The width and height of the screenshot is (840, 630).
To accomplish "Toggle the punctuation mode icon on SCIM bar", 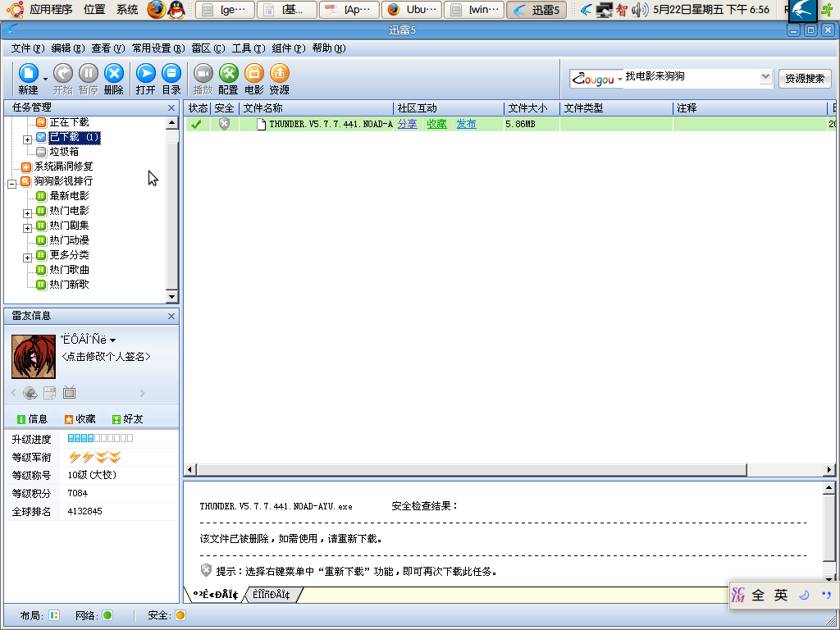I will click(x=826, y=596).
